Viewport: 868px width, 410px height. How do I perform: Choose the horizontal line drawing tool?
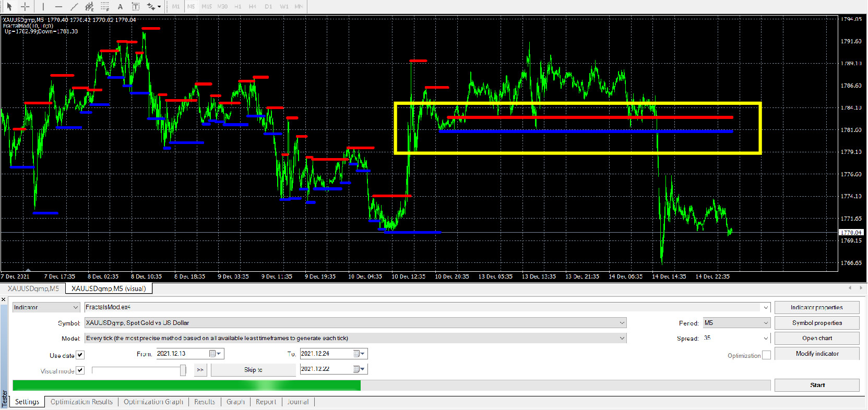pos(58,7)
